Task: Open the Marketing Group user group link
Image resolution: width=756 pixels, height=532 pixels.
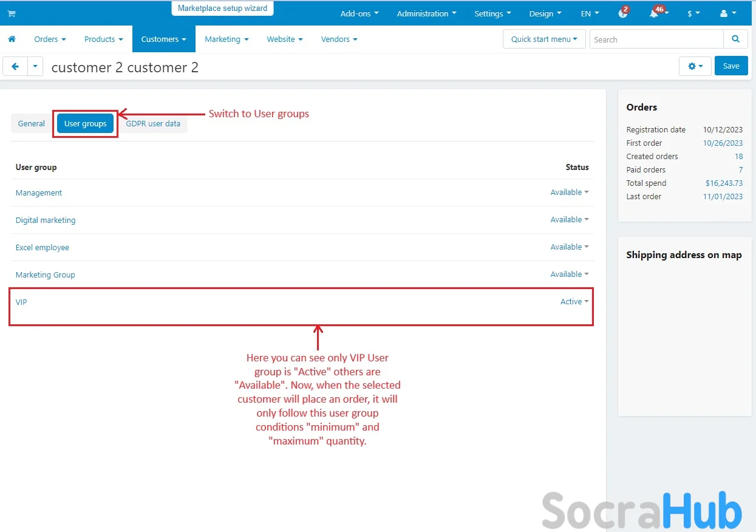Action: click(46, 275)
